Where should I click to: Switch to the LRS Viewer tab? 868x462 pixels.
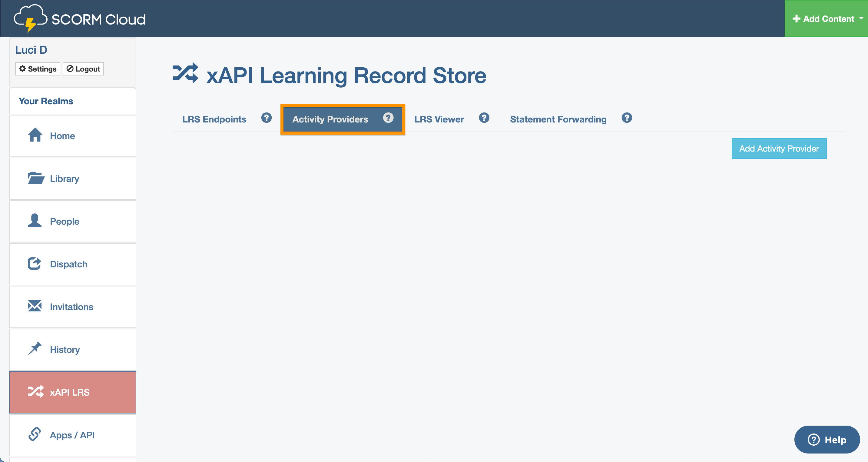[x=439, y=119]
